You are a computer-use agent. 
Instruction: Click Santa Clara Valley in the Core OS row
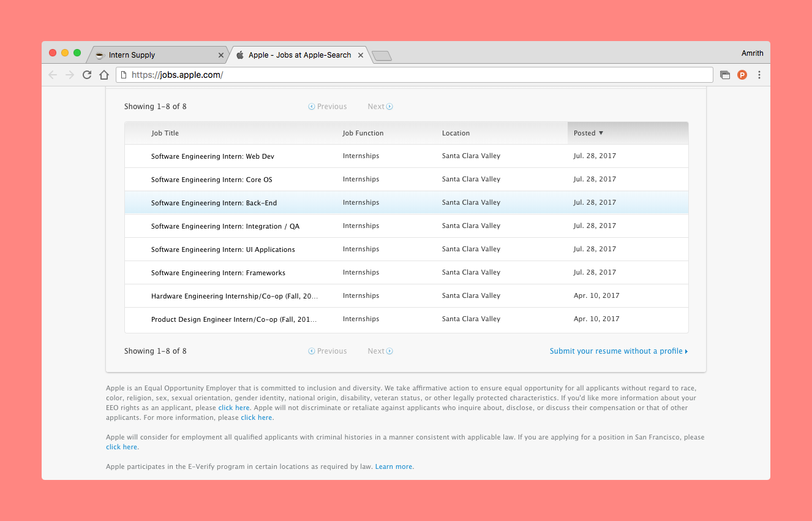pos(471,179)
